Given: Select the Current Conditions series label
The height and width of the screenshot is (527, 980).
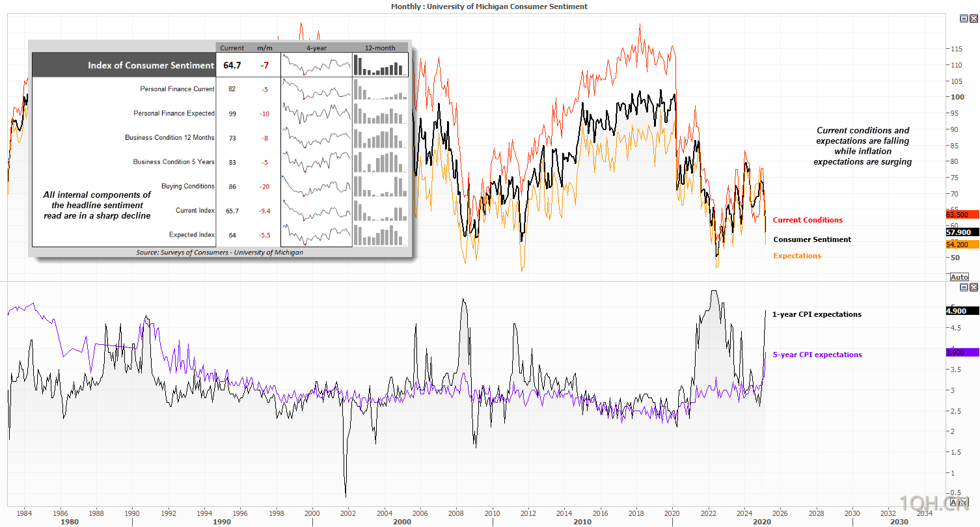Looking at the screenshot, I should 807,220.
